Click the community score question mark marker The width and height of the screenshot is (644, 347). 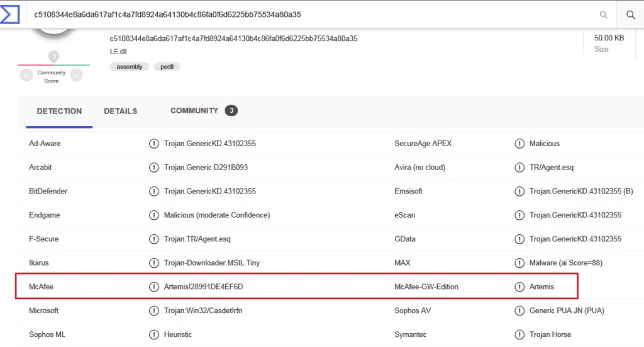tap(54, 57)
